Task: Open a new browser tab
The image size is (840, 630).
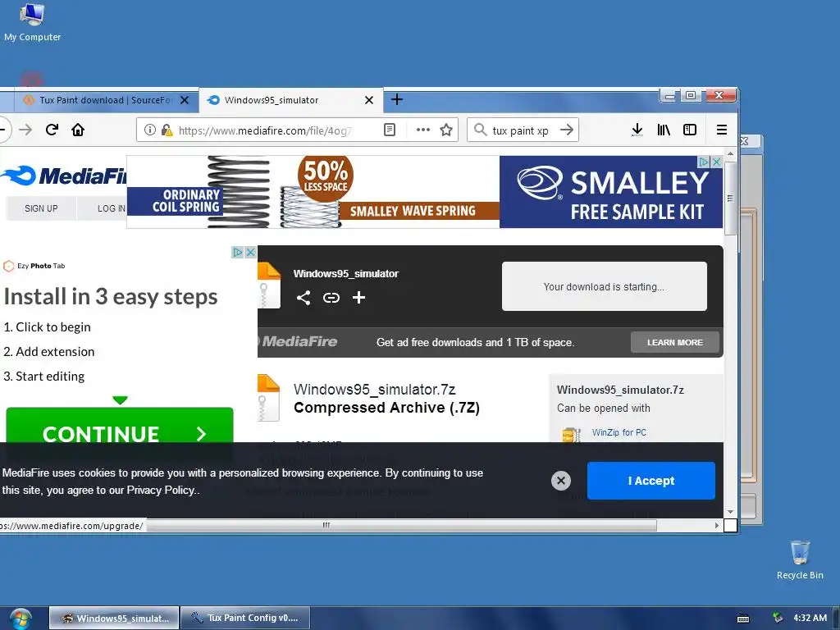Action: [x=397, y=99]
